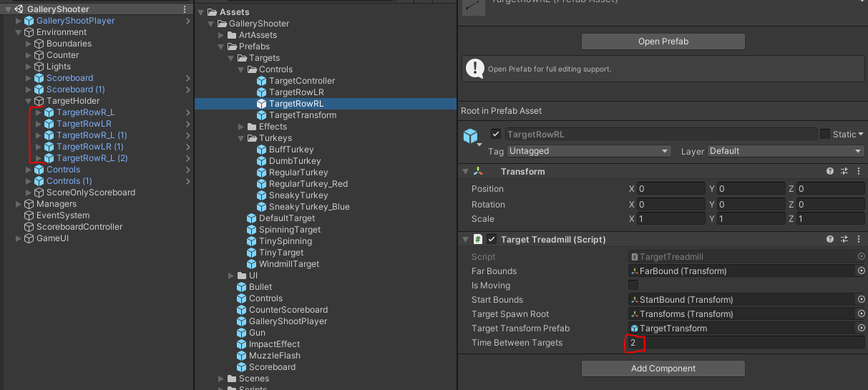The image size is (868, 390).
Task: Open Hierarchy scene kebab menu beside GalleryShooter
Action: pos(185,9)
